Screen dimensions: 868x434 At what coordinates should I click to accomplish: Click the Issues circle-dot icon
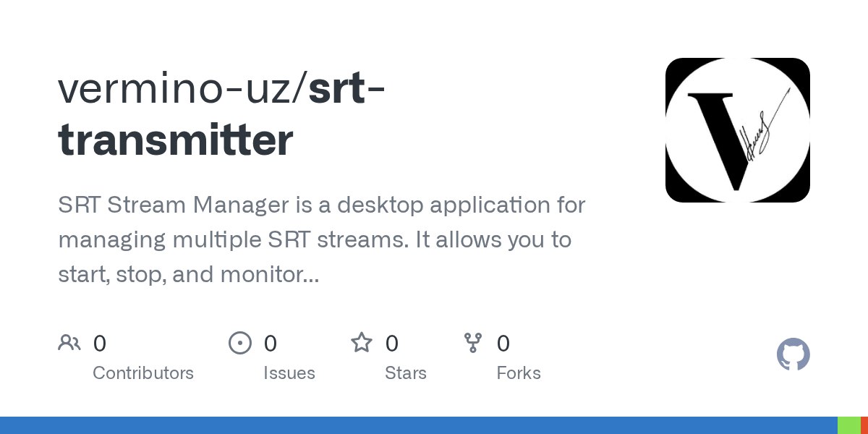239,342
